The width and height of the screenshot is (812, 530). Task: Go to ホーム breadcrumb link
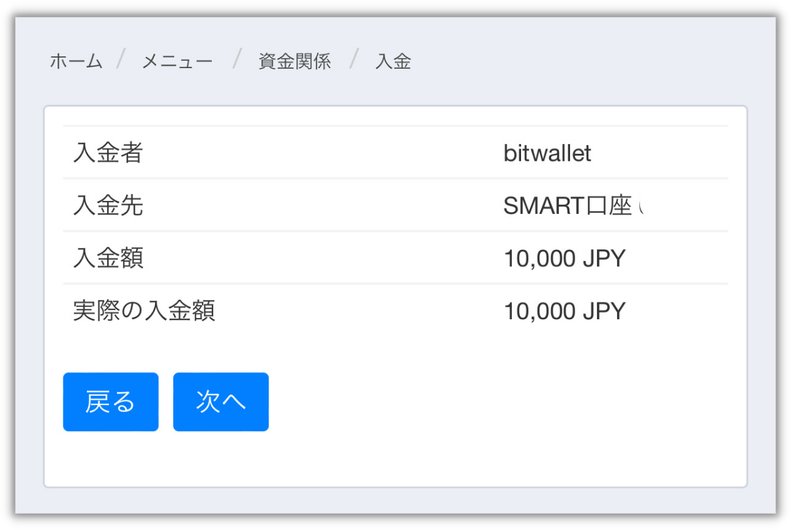tap(76, 62)
